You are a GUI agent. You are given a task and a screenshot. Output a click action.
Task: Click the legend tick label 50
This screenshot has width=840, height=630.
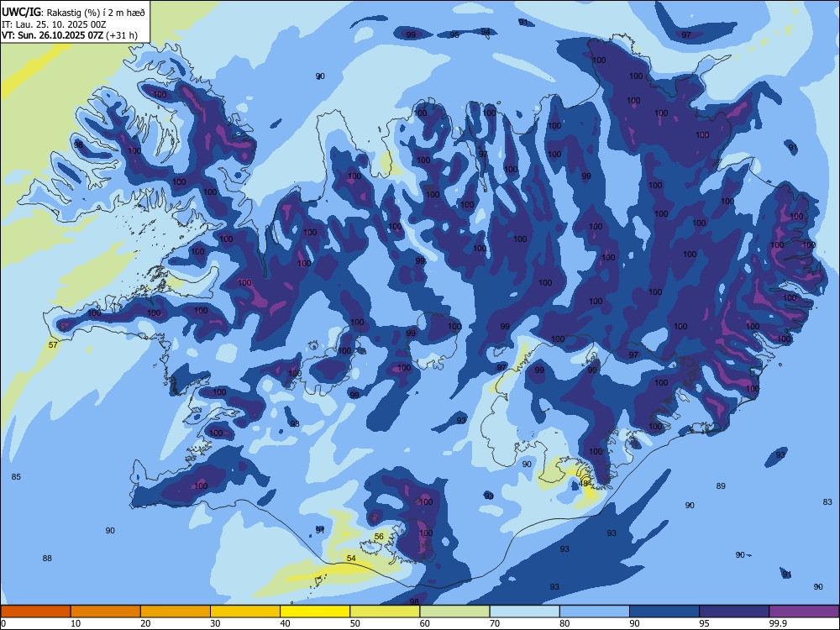pos(355,623)
